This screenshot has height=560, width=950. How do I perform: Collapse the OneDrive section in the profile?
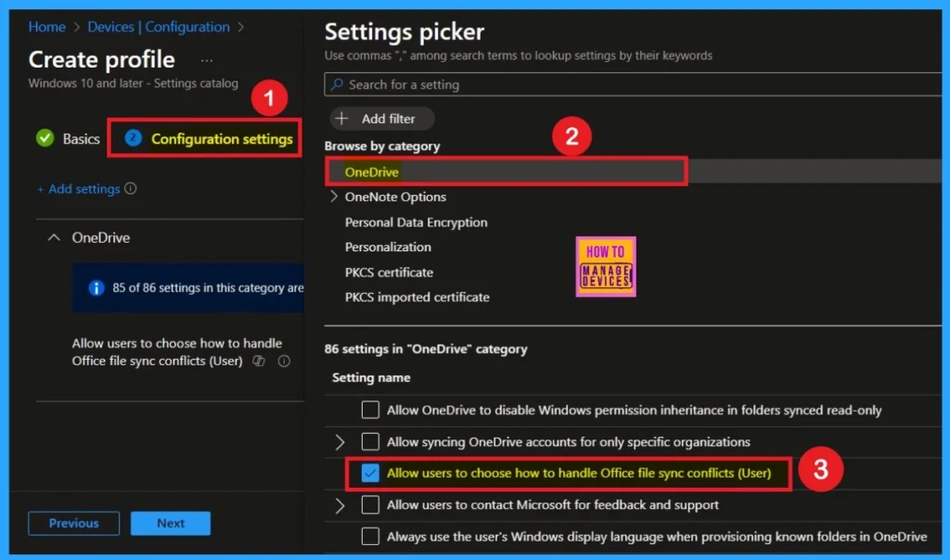click(x=54, y=237)
